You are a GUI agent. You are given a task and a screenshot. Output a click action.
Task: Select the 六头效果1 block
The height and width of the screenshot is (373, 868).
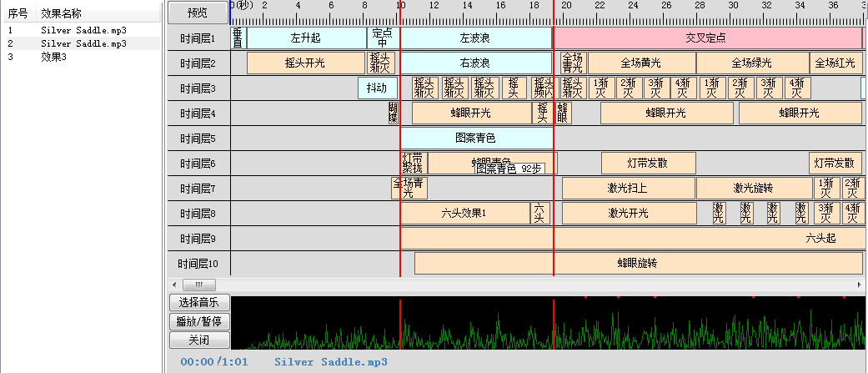[x=464, y=214]
